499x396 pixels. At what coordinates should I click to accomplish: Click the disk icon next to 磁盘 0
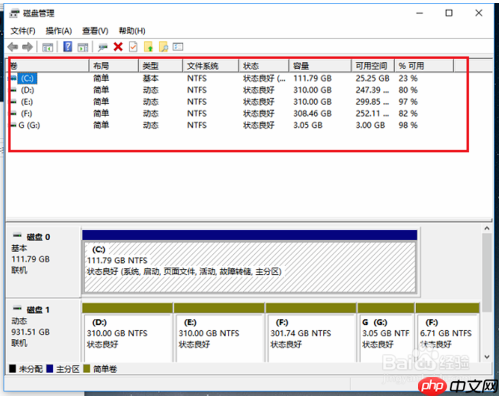click(17, 236)
